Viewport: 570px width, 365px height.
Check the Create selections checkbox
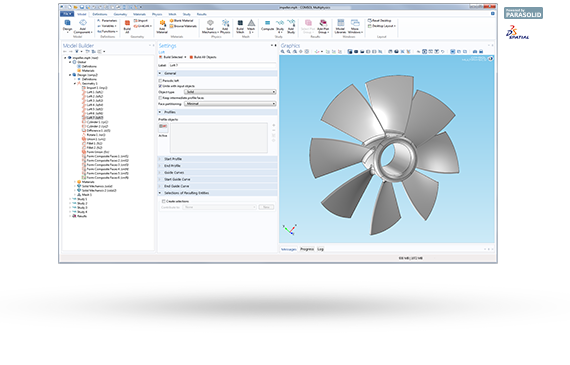[164, 201]
